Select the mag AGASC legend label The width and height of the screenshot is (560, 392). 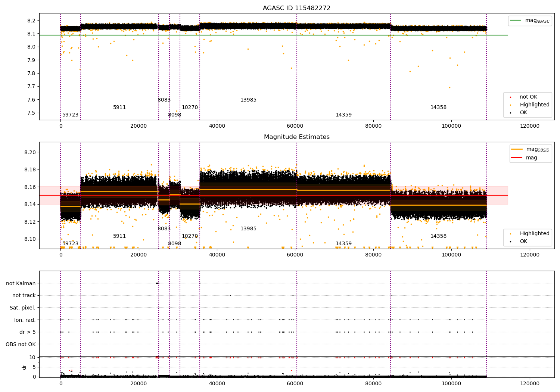pyautogui.click(x=537, y=21)
